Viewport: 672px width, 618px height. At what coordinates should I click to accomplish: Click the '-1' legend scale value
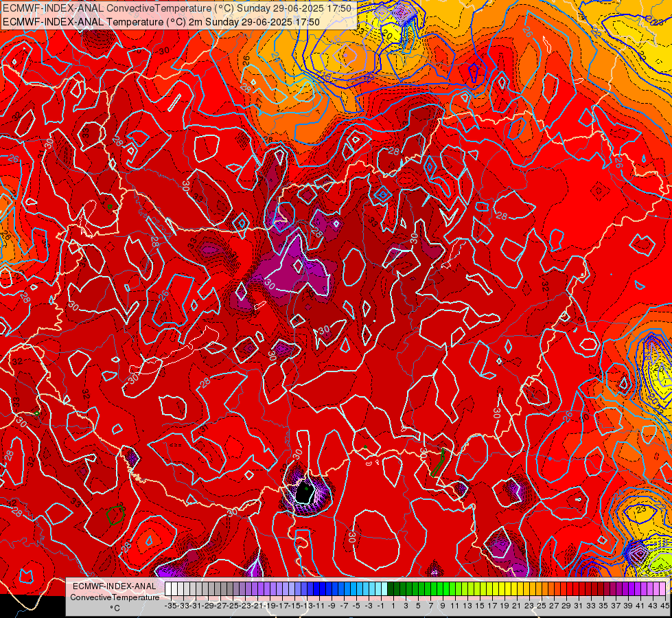point(380,606)
